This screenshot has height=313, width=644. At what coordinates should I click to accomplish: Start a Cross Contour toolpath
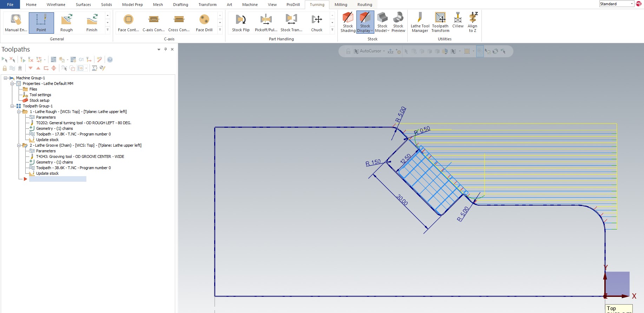[x=179, y=23]
